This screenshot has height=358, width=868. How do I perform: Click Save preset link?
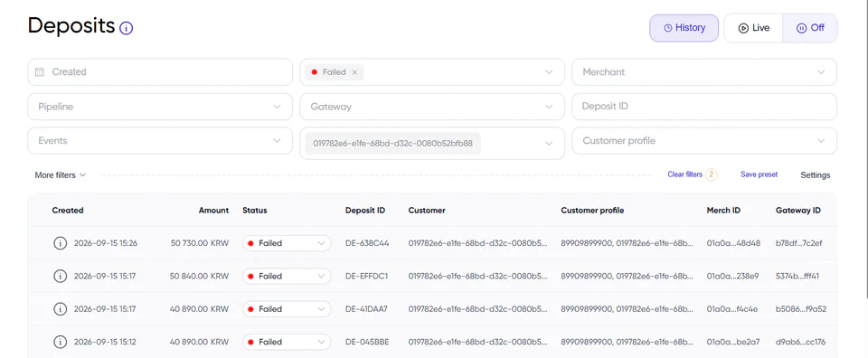coord(759,174)
